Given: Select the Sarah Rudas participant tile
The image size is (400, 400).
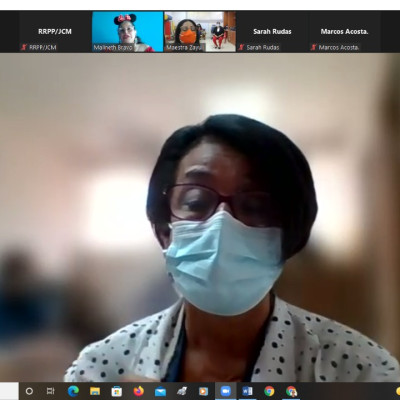Looking at the screenshot, I should coord(272,32).
